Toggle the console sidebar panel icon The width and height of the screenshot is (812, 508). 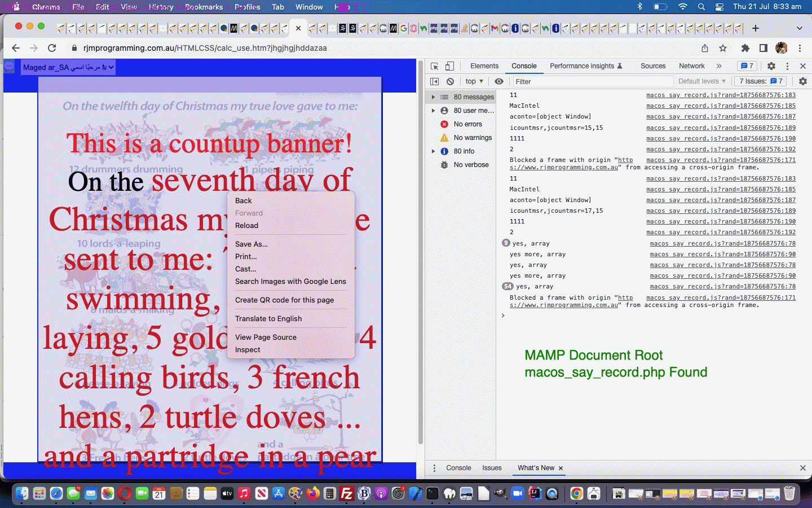pyautogui.click(x=434, y=81)
